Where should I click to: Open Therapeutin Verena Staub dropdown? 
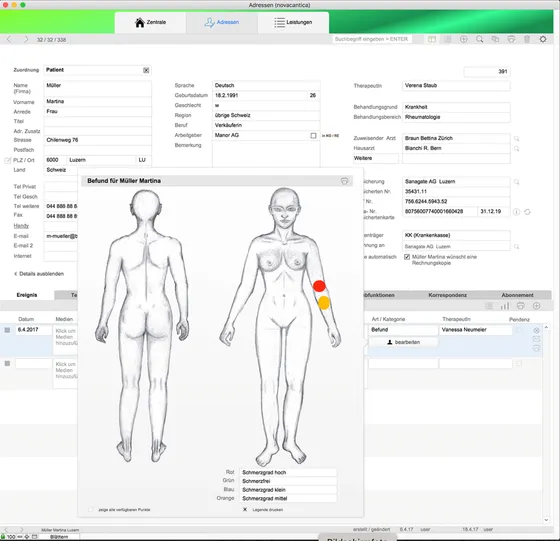[x=456, y=86]
